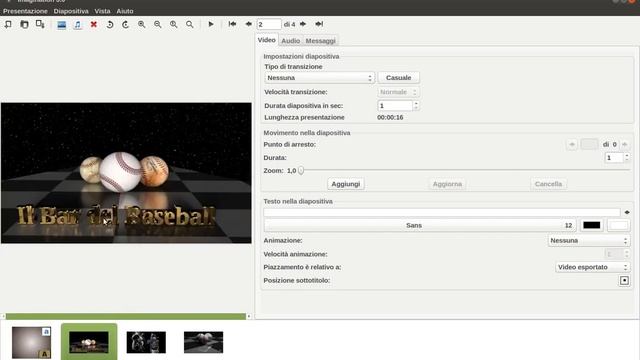Click the Casuale random transition button
This screenshot has height=360, width=640.
click(x=398, y=78)
